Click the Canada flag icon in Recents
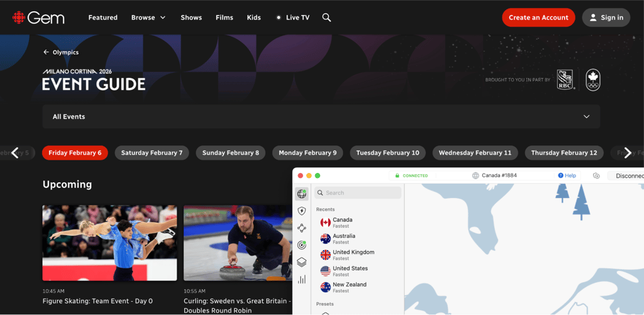The width and height of the screenshot is (644, 315). click(x=325, y=223)
